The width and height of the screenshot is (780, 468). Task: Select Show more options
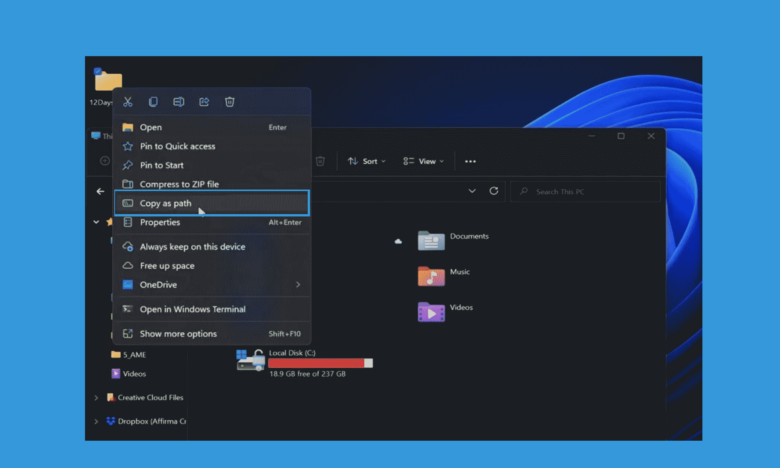click(x=178, y=334)
